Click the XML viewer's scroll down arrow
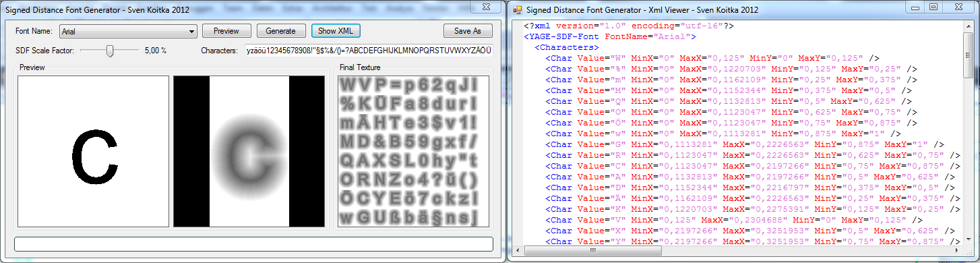Viewport: 980px width, 263px height. pyautogui.click(x=969, y=239)
